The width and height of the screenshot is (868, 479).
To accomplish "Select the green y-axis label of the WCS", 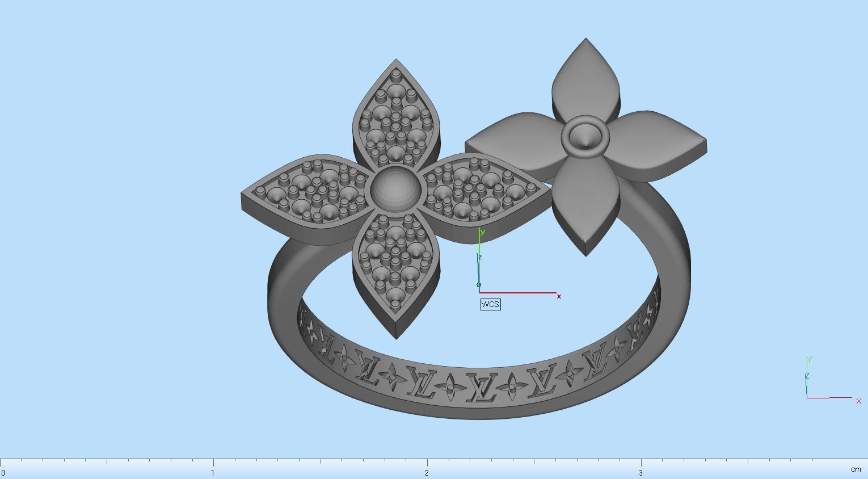I will pos(482,232).
